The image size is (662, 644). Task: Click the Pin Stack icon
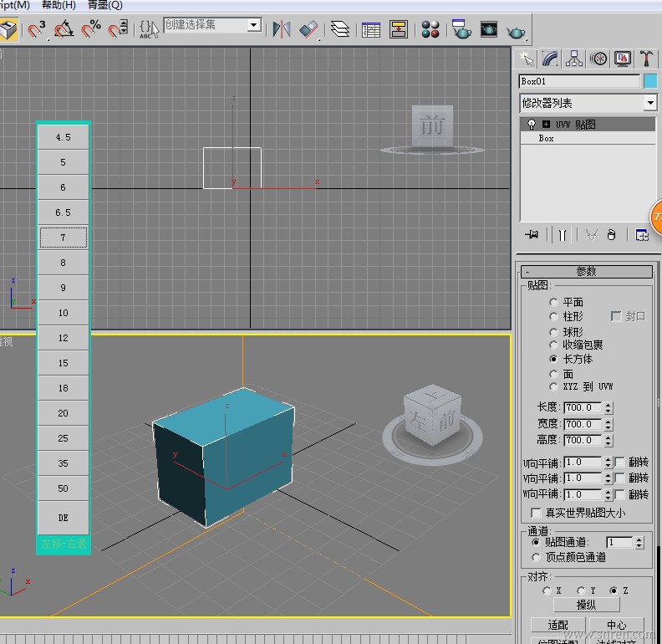point(532,234)
